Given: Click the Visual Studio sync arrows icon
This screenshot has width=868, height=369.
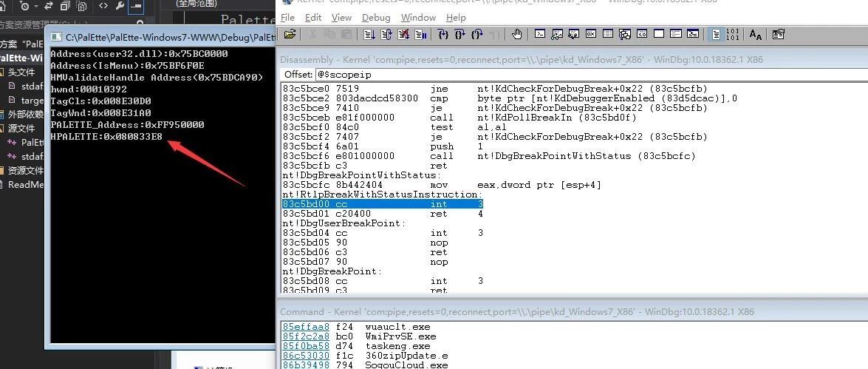Looking at the screenshot, I should pyautogui.click(x=48, y=6).
